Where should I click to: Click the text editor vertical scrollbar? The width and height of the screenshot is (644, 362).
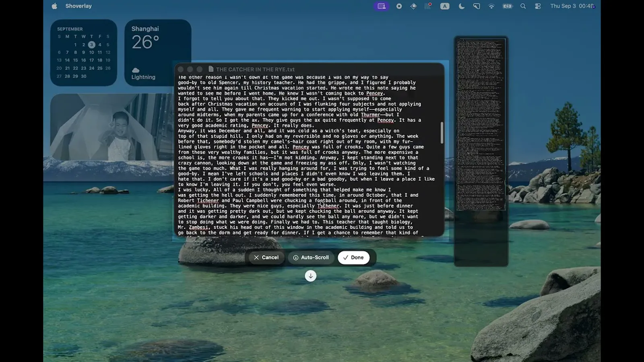[442, 133]
